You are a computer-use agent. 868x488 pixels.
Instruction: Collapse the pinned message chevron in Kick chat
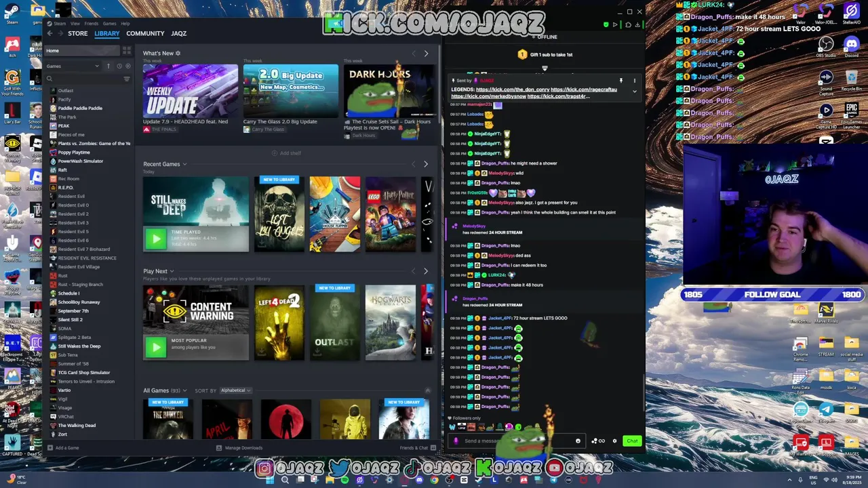(x=635, y=91)
